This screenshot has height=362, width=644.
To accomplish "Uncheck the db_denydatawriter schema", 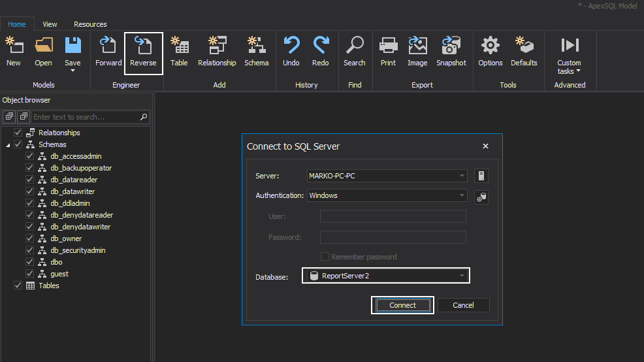I will 29,226.
